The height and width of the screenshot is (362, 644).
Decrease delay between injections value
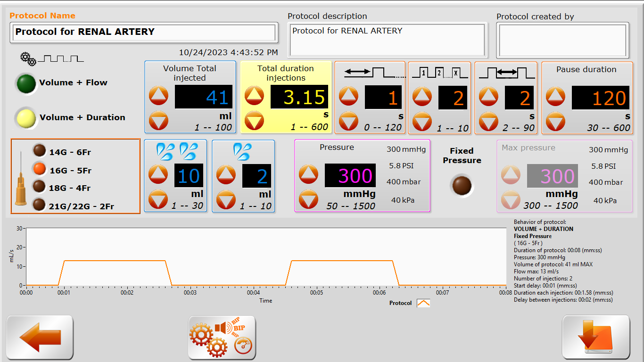pos(489,122)
